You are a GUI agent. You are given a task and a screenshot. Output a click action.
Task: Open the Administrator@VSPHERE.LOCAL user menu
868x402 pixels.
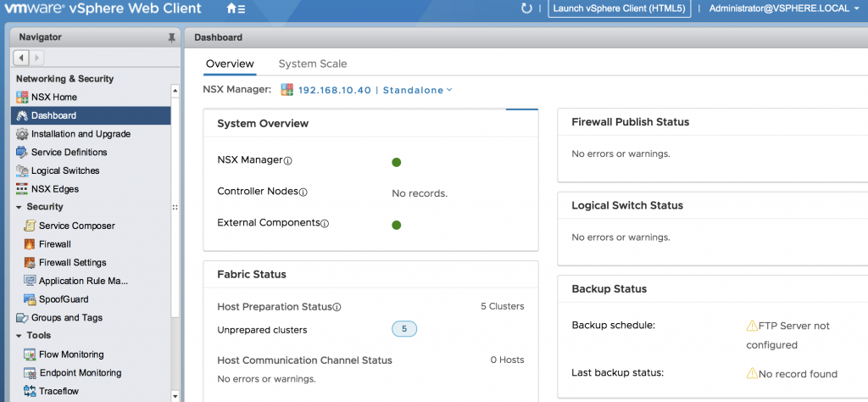(x=784, y=8)
